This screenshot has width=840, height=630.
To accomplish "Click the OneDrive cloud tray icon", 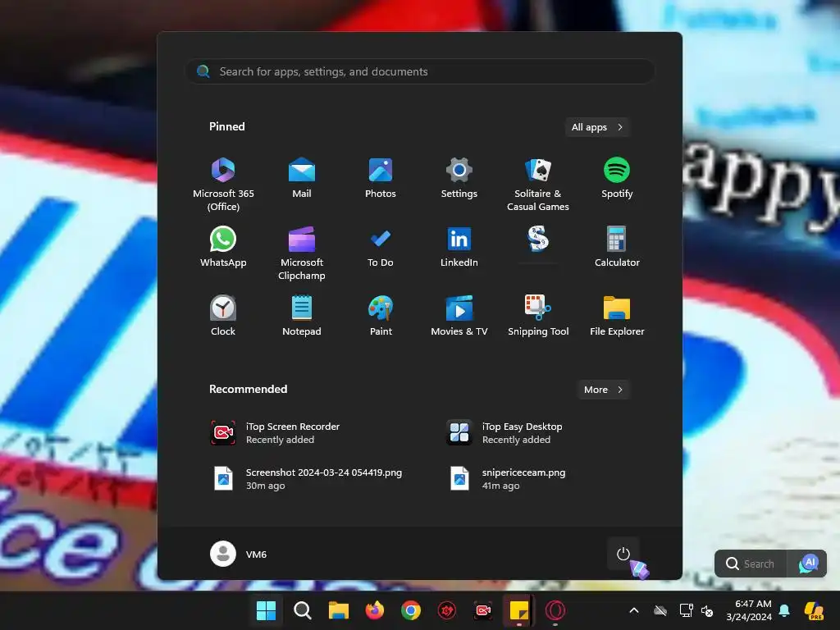I will click(660, 610).
